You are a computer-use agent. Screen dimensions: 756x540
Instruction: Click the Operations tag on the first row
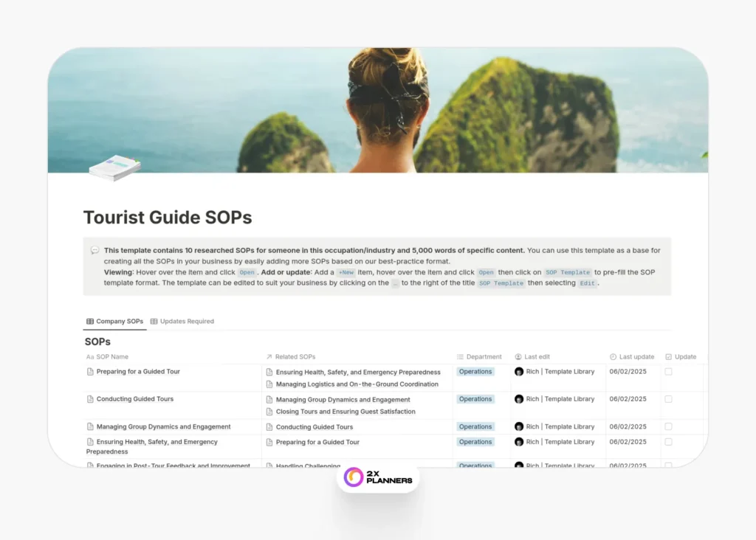click(475, 372)
